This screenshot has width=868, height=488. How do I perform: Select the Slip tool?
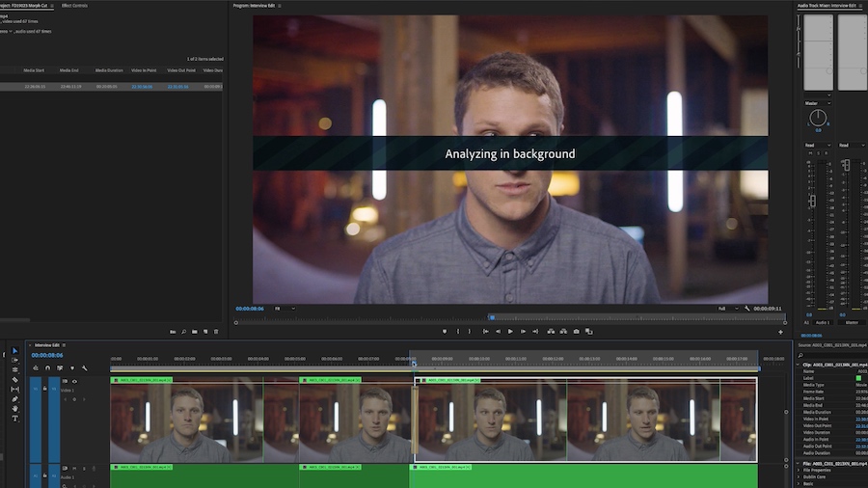coord(14,390)
